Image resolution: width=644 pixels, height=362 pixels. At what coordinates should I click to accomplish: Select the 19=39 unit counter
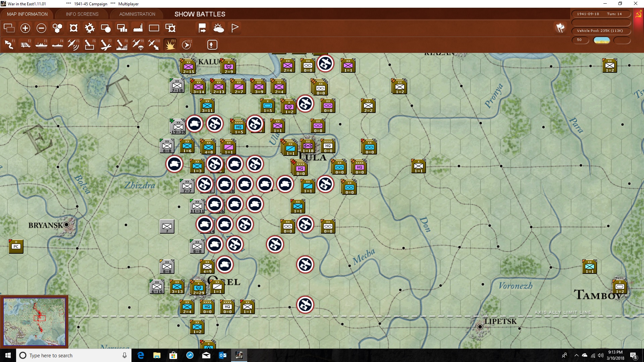[178, 127]
